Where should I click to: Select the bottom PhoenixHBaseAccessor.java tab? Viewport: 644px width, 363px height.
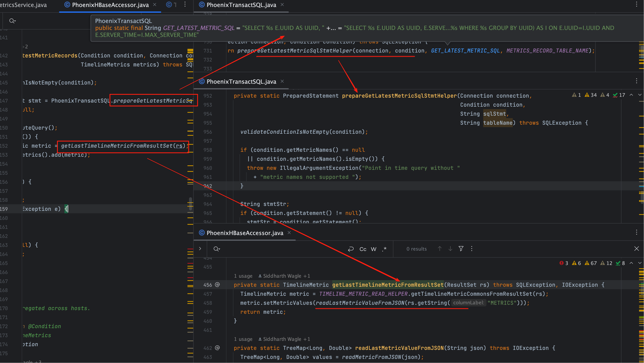click(x=245, y=233)
